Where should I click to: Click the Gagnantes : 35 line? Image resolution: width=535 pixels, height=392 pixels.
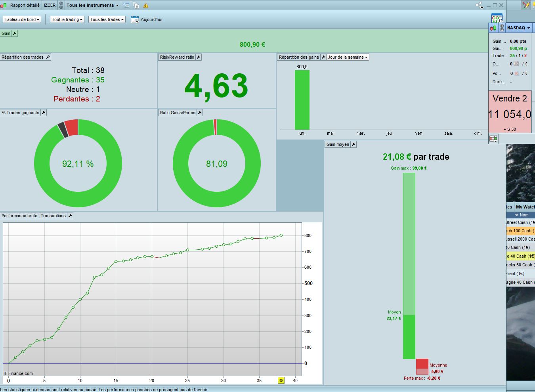coord(78,80)
